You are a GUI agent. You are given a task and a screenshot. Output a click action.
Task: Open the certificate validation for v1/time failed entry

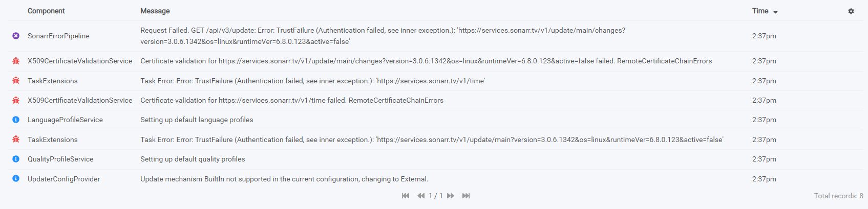(x=434, y=100)
